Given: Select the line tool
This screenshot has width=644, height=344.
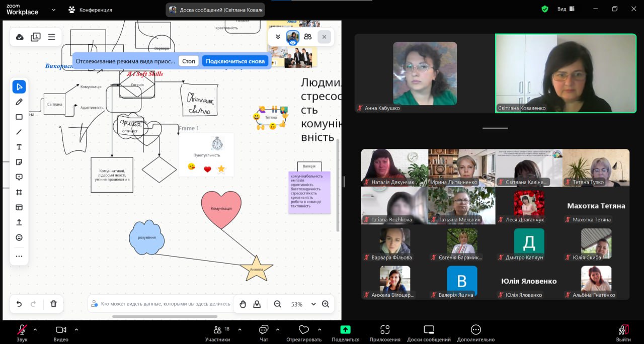Looking at the screenshot, I should [19, 132].
